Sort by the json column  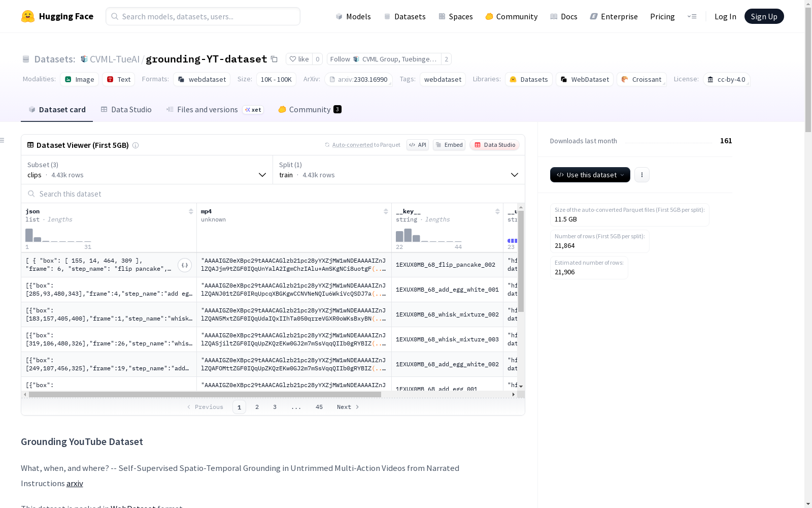pos(191,211)
